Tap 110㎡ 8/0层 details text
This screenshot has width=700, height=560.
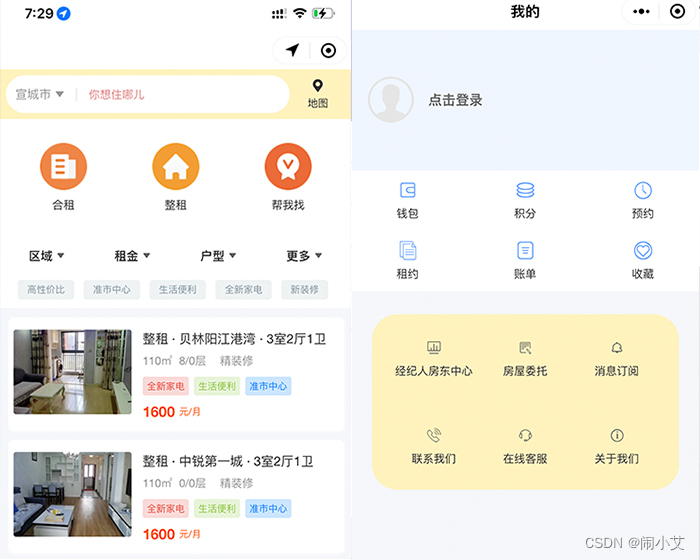(x=175, y=361)
